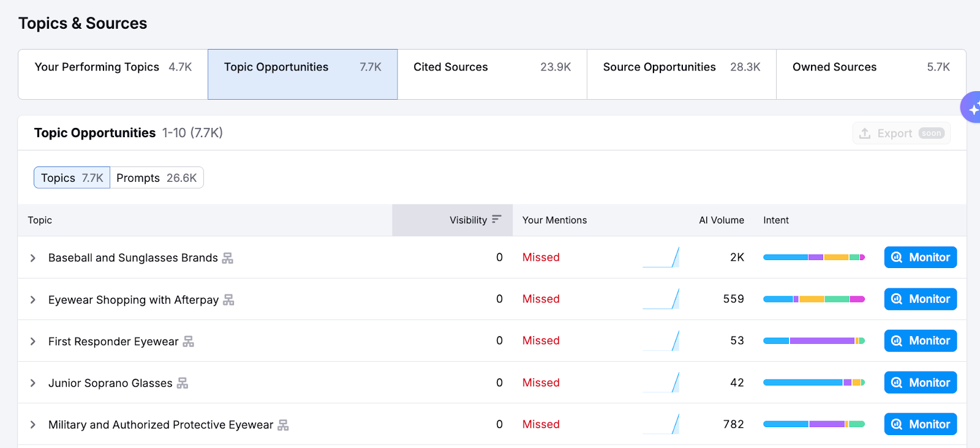The image size is (980, 448).
Task: Expand the Baseball and Sunglasses Brands row
Action: [x=33, y=258]
